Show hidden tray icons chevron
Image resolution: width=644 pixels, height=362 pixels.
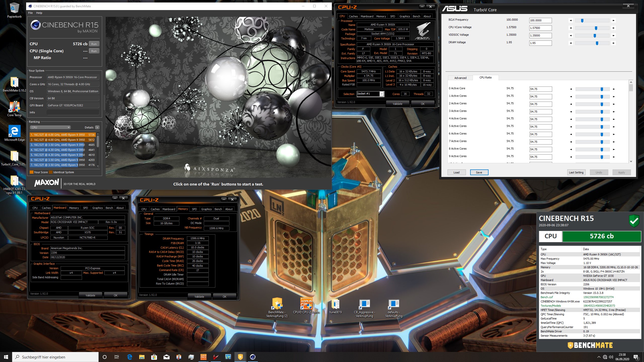[x=599, y=357]
